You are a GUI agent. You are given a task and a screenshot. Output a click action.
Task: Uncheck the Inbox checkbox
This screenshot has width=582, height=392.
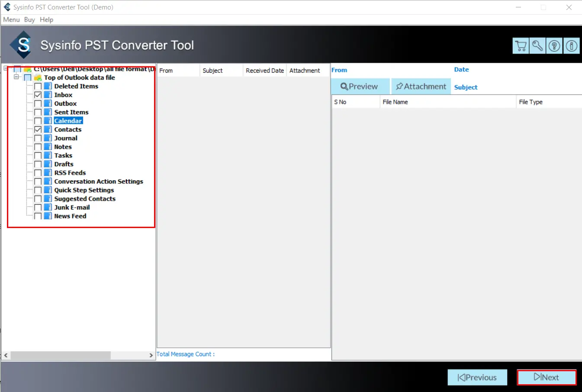tap(38, 95)
